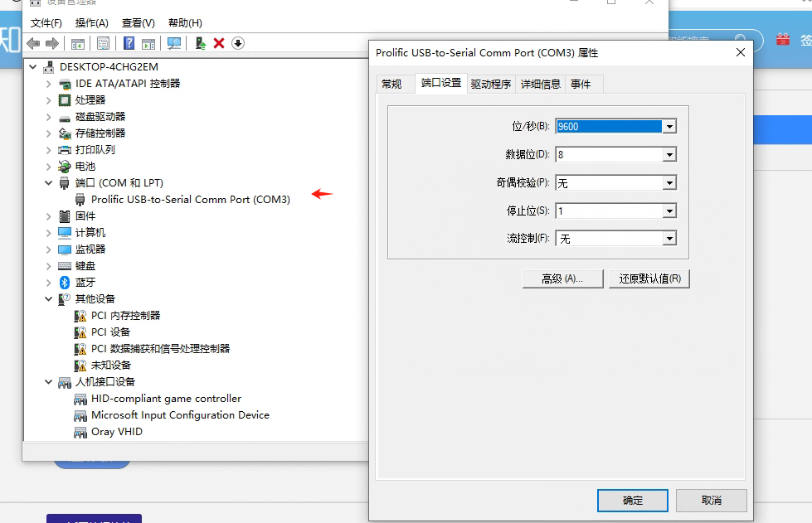Switch to the 常规 tab

pyautogui.click(x=391, y=85)
